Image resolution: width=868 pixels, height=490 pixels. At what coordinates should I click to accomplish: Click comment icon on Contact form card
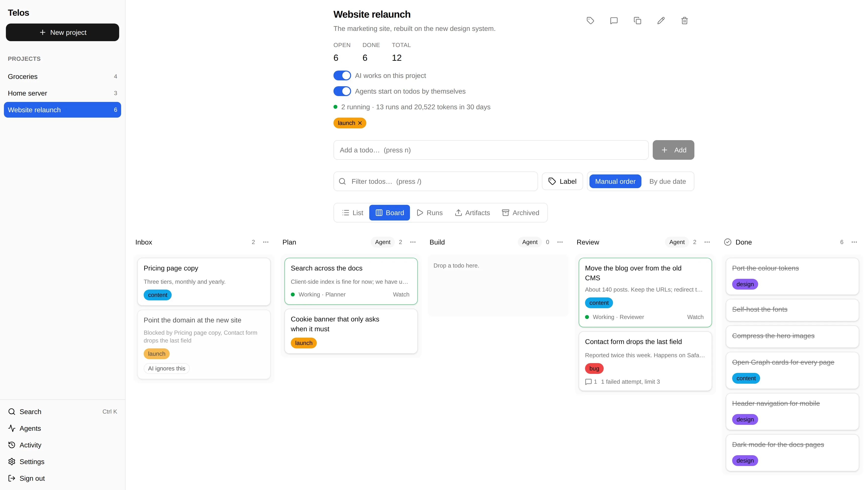pos(588,381)
